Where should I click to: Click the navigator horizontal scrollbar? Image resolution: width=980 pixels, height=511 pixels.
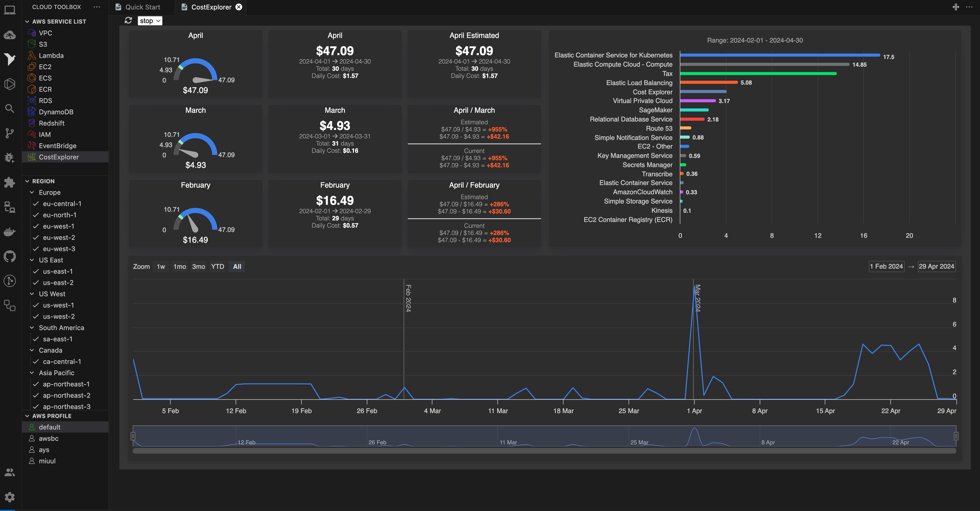coord(544,451)
